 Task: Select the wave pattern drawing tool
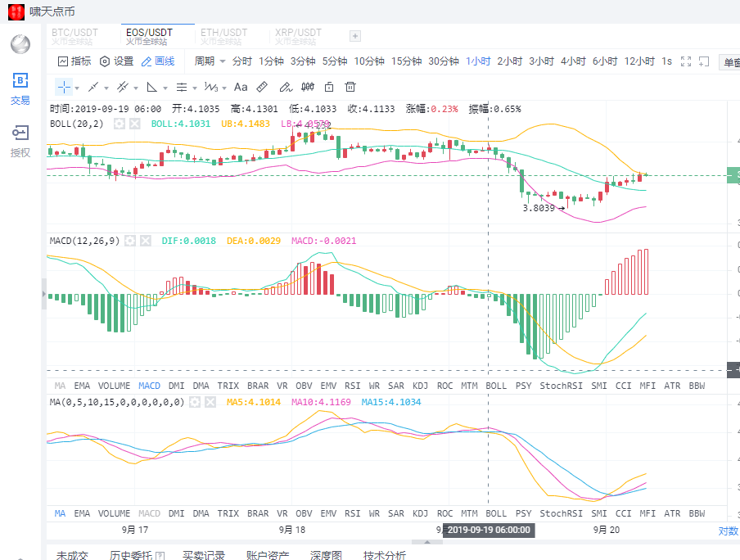(x=211, y=87)
